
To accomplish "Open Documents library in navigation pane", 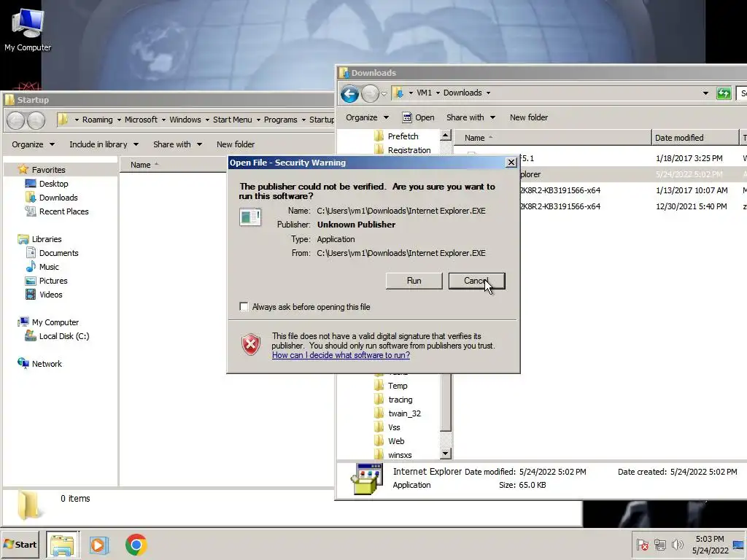I will pyautogui.click(x=52, y=253).
